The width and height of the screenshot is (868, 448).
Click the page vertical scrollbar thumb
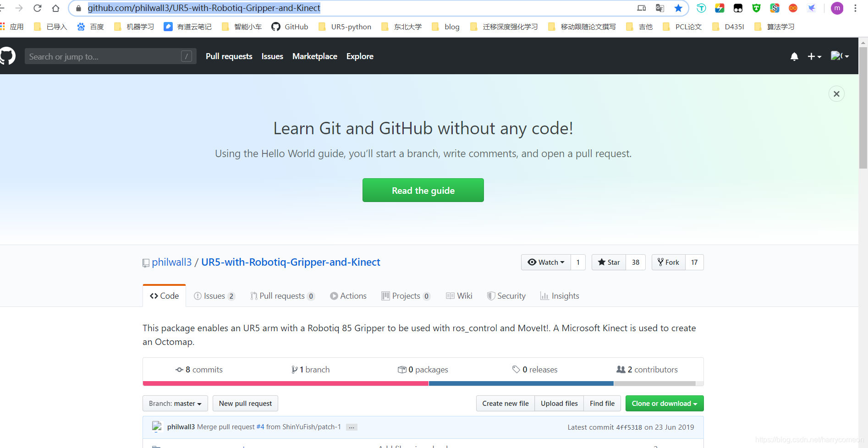[863, 108]
